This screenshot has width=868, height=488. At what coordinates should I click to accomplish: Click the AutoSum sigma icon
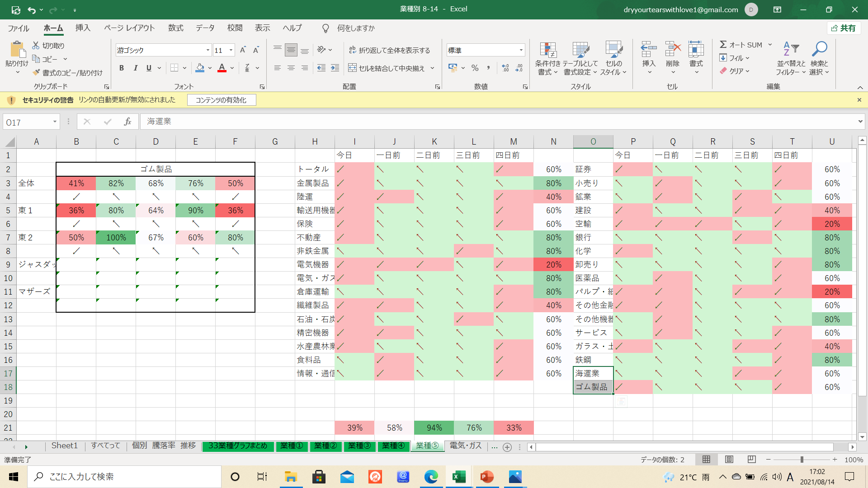pos(723,45)
